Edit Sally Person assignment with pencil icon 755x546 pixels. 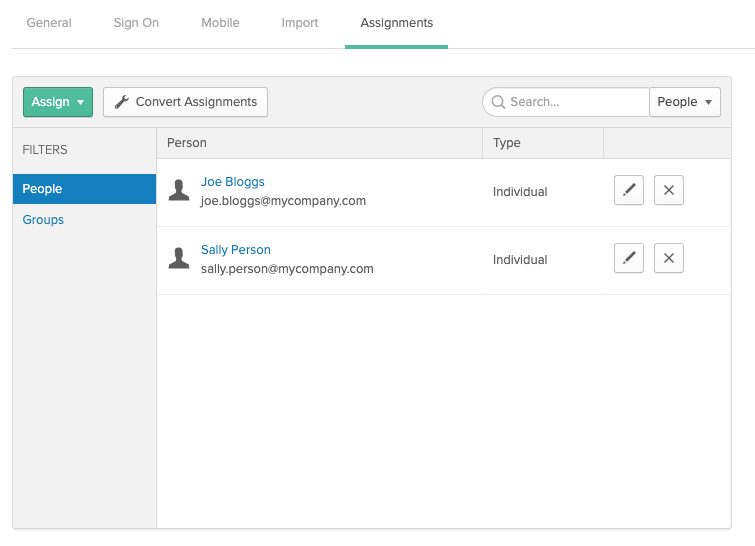pos(628,258)
